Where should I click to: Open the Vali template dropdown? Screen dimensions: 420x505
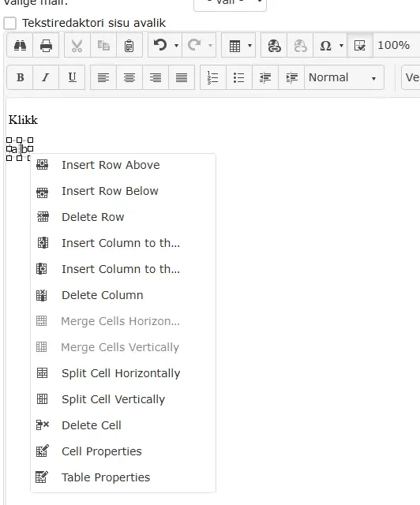[x=231, y=4]
